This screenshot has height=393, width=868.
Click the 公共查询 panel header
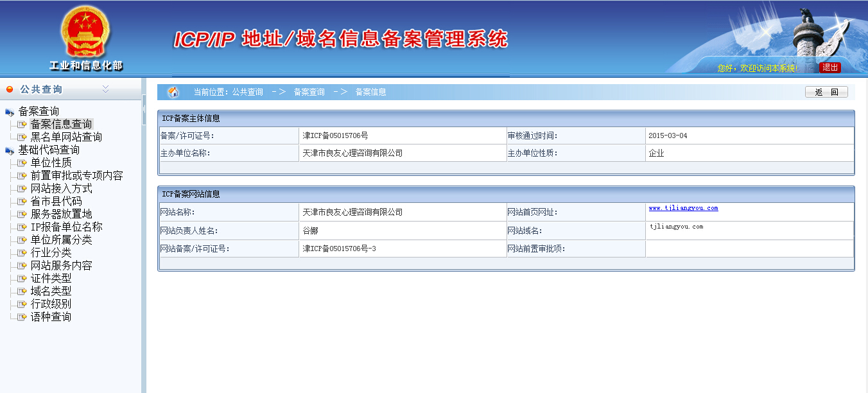(71, 89)
